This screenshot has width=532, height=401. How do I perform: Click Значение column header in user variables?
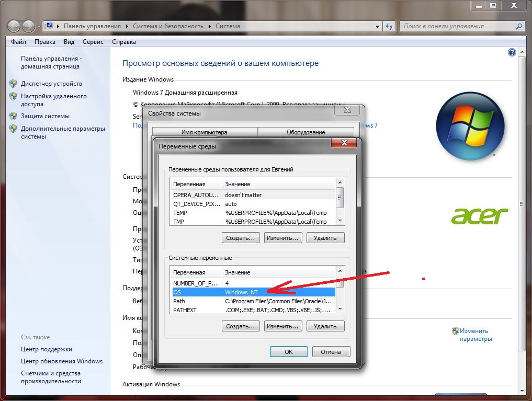point(279,184)
